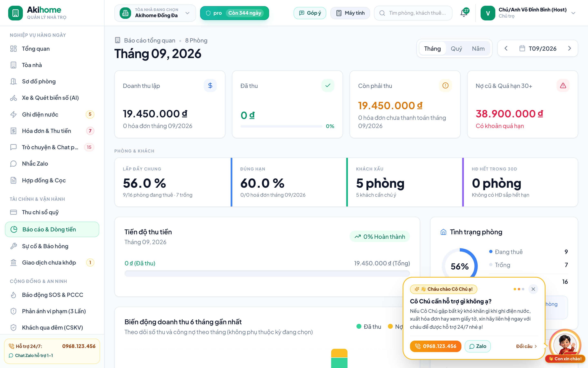588x368 pixels.
Task: Focus the Tìm phòng, khách thuê search field
Action: 413,13
